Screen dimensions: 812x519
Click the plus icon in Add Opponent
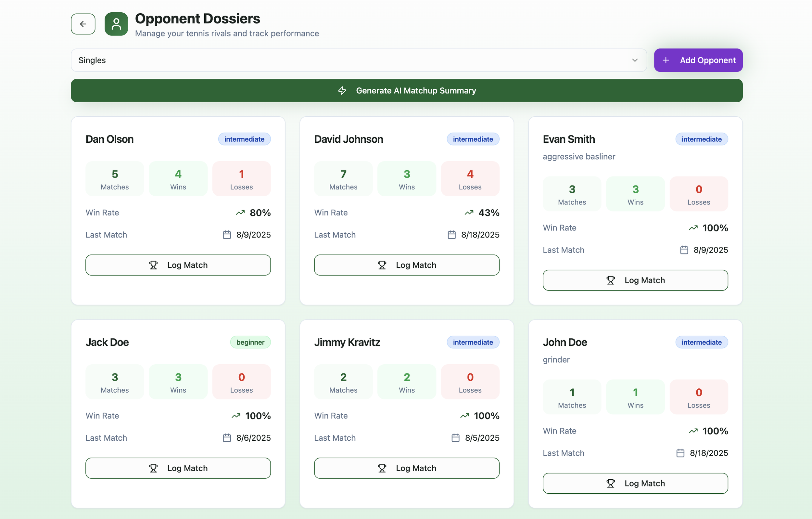coord(666,60)
